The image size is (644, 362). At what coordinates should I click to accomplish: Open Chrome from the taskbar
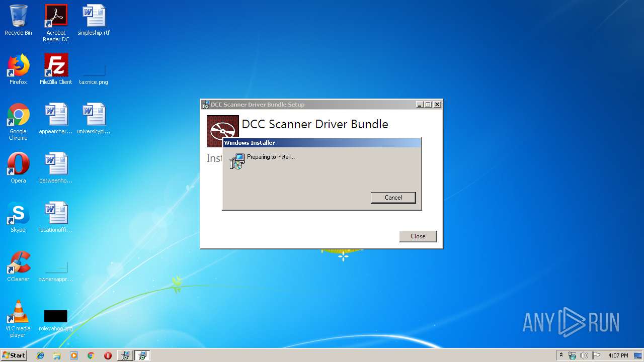[x=91, y=355]
